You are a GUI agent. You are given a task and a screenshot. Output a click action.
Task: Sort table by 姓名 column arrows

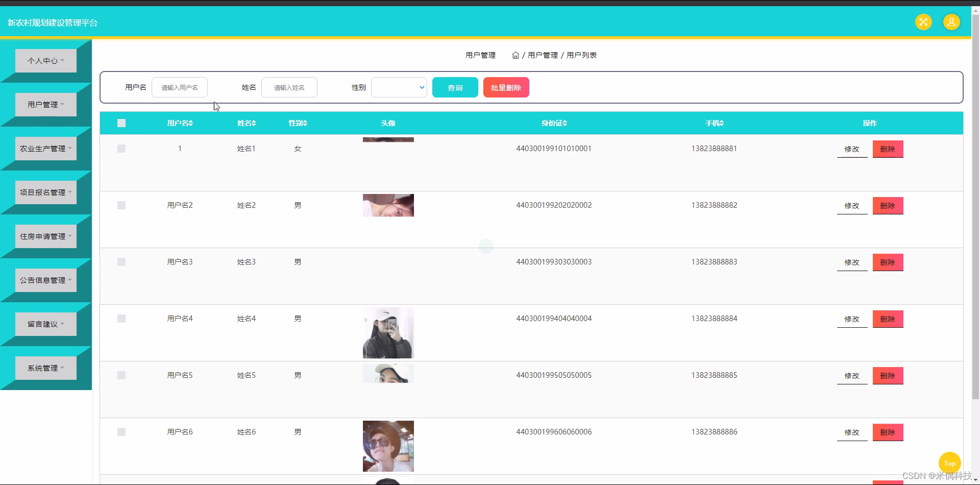coord(254,123)
